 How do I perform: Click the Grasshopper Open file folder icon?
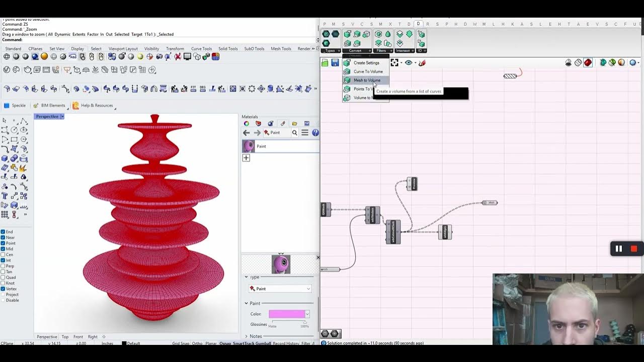[325, 63]
